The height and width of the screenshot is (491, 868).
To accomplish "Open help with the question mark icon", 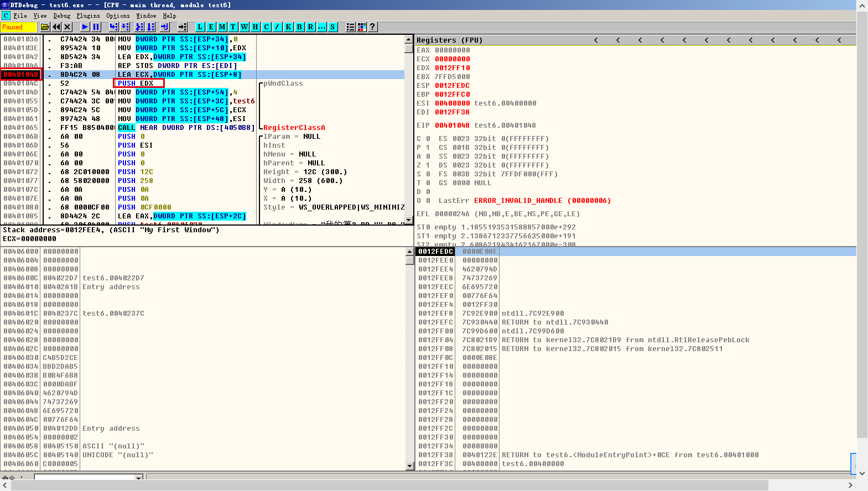I will (x=372, y=27).
